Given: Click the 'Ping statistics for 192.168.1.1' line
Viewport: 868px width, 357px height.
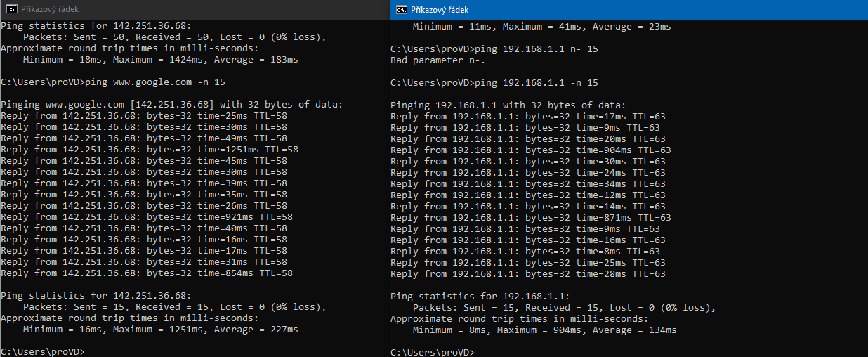Looking at the screenshot, I should tap(480, 297).
